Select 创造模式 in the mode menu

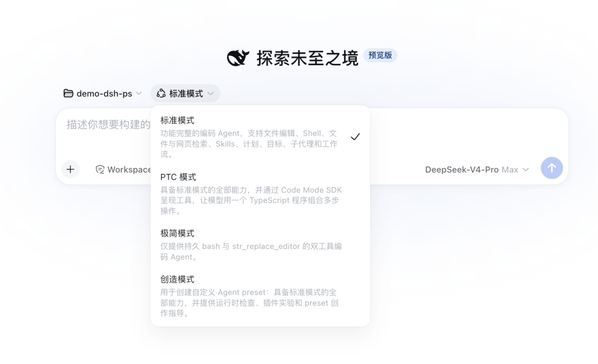point(260,296)
